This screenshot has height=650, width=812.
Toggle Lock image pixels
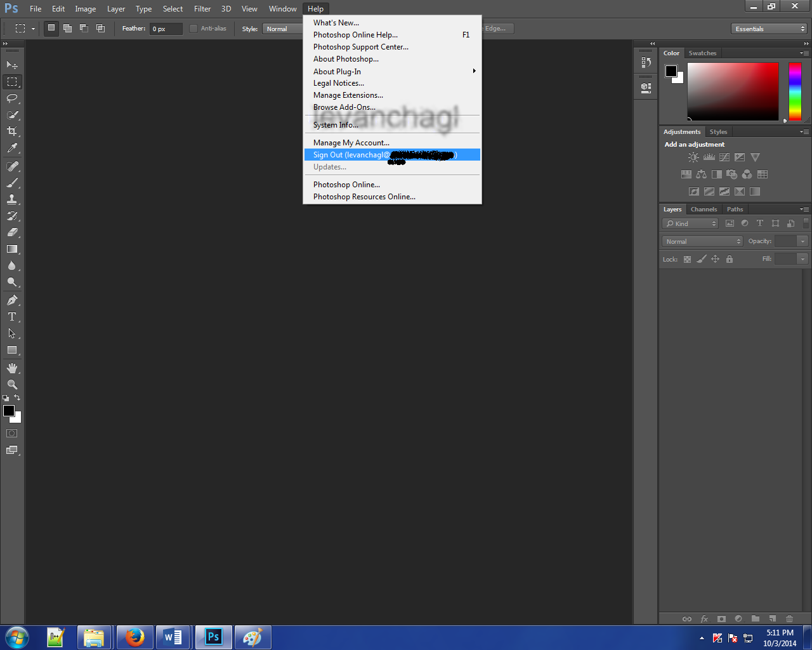click(x=701, y=259)
